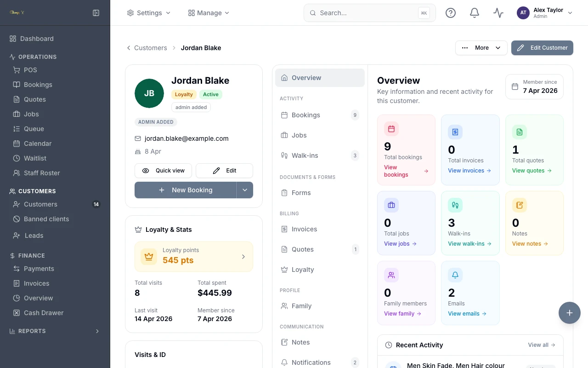Expand the Manage dropdown menu
Viewport: 588px width, 368px height.
coord(209,13)
